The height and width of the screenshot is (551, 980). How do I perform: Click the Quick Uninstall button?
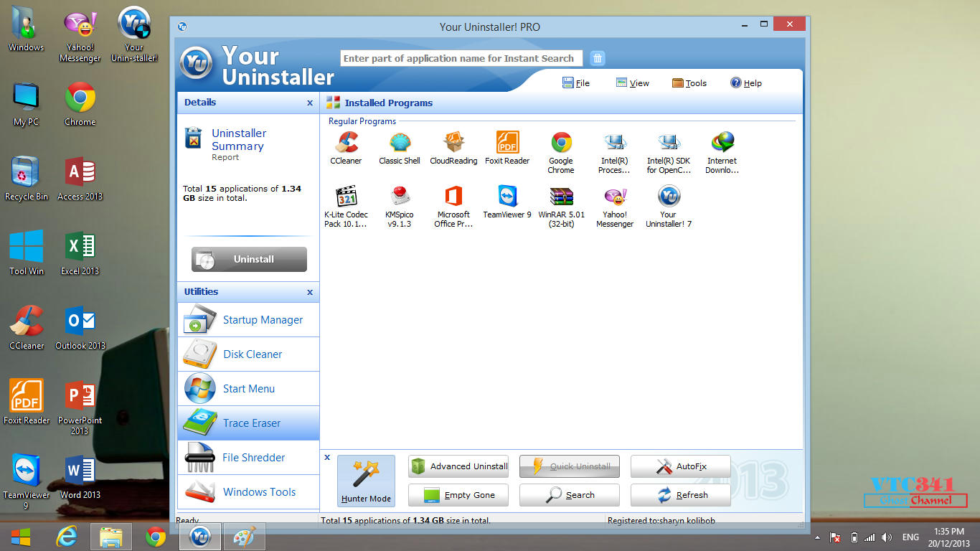pyautogui.click(x=570, y=466)
